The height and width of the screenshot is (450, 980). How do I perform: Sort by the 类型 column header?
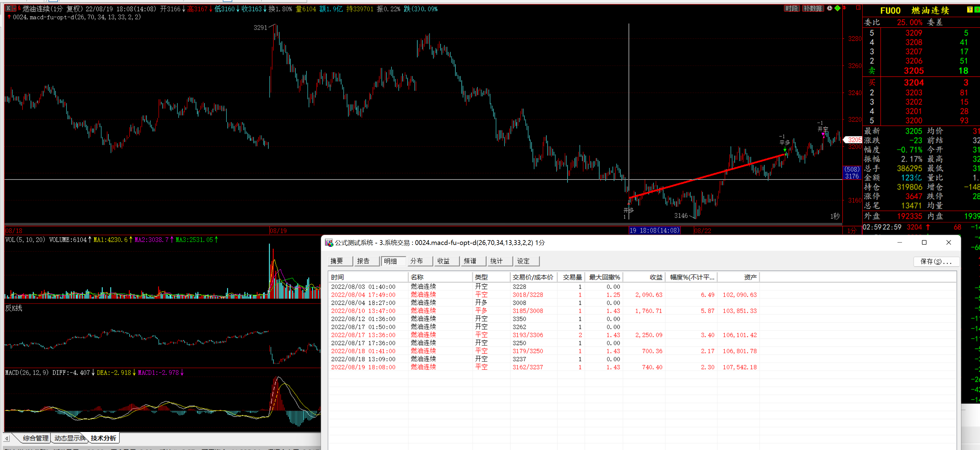point(491,277)
